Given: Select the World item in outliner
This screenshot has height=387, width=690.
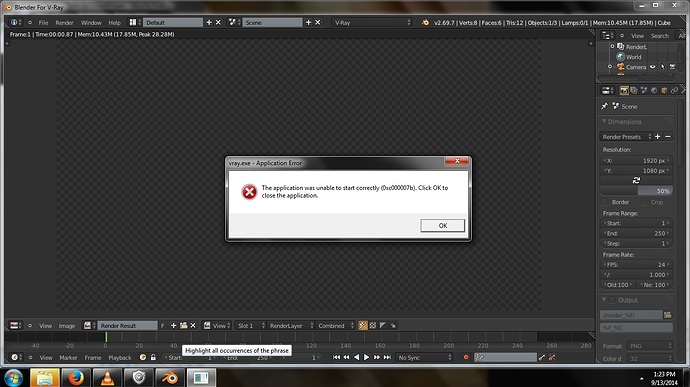Looking at the screenshot, I should 633,57.
